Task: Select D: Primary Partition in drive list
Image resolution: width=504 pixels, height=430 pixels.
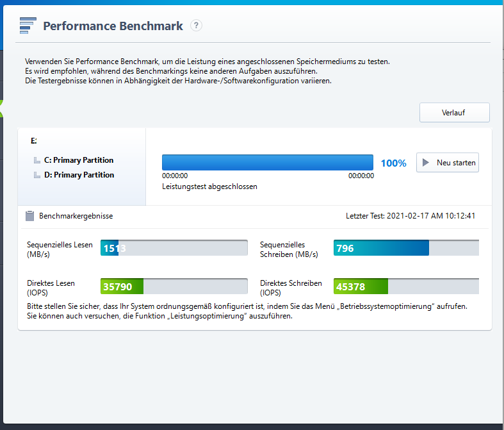Action: coord(79,175)
